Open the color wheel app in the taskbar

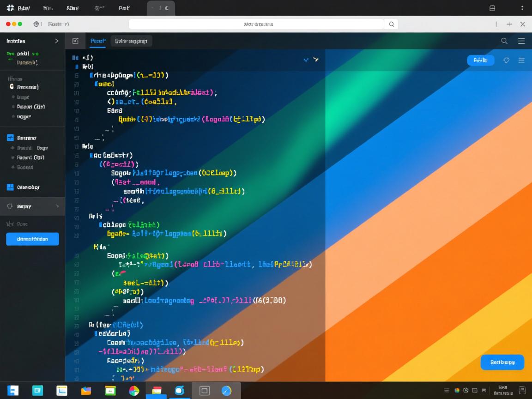point(134,391)
